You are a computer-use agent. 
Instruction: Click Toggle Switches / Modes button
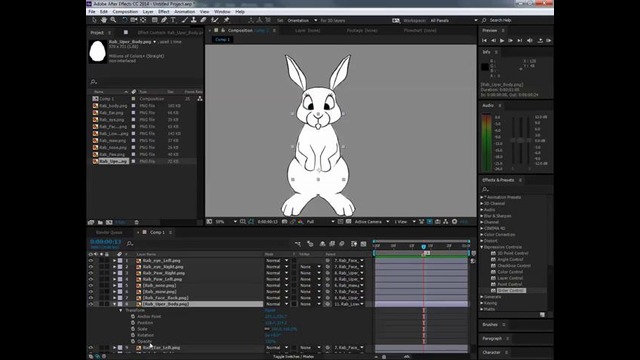pos(293,357)
